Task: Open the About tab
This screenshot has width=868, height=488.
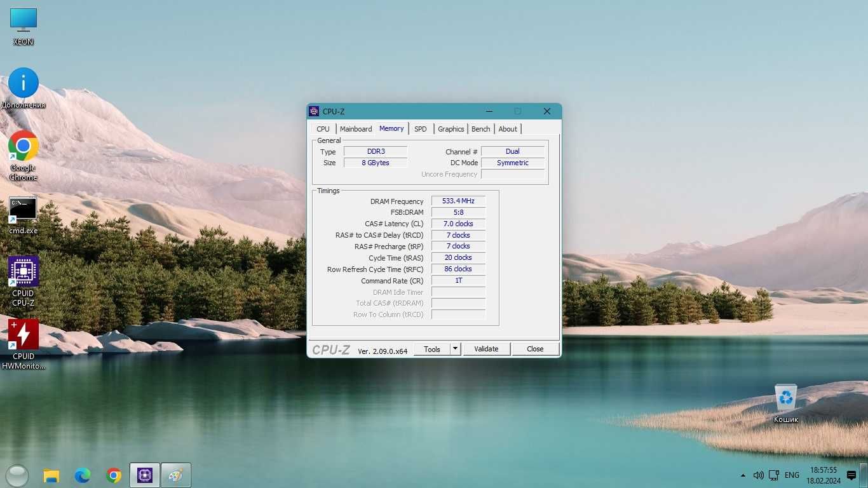Action: coord(508,129)
